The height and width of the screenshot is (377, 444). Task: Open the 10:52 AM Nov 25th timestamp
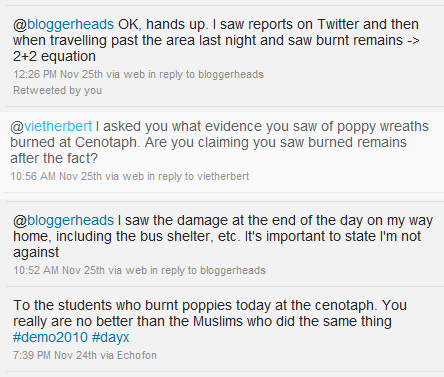(59, 270)
